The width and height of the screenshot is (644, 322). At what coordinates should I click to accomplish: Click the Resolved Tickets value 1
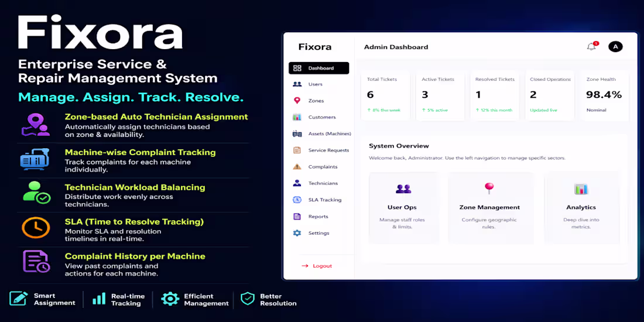pos(478,95)
